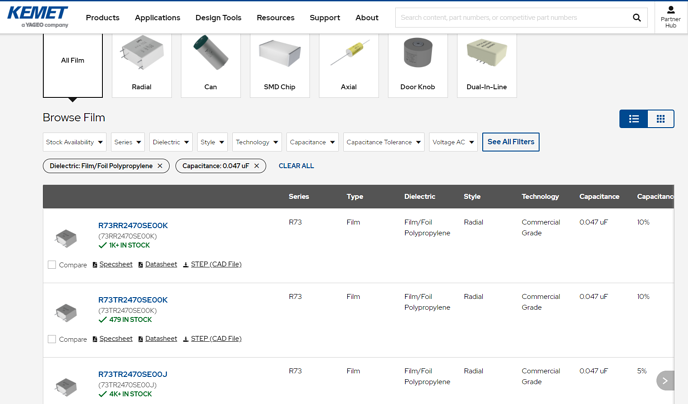Click the Technology column header

pyautogui.click(x=540, y=197)
